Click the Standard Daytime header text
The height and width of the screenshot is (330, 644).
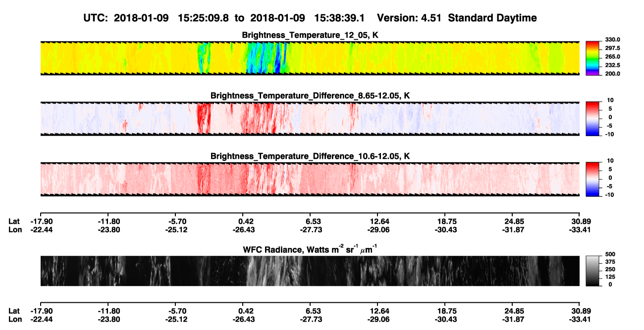(493, 18)
